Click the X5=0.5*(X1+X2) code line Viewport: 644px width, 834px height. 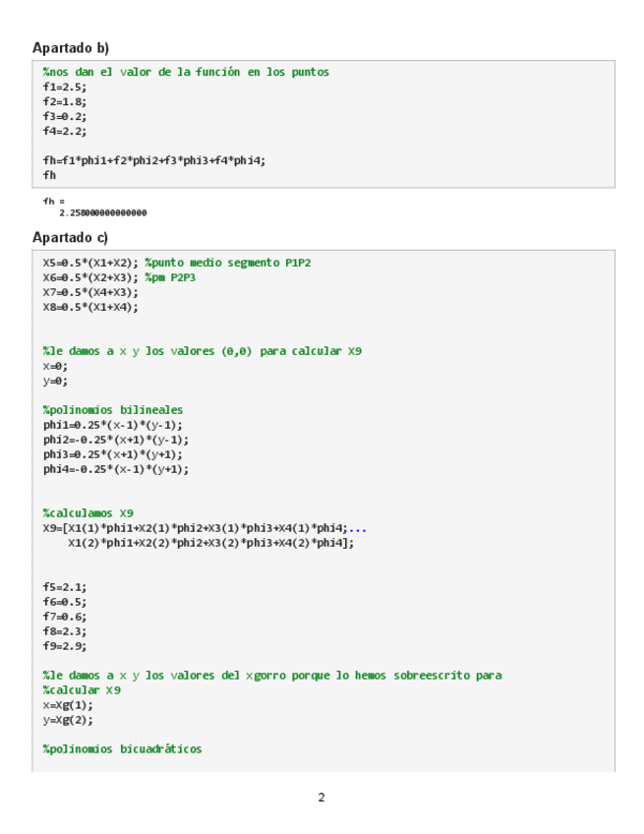point(90,263)
